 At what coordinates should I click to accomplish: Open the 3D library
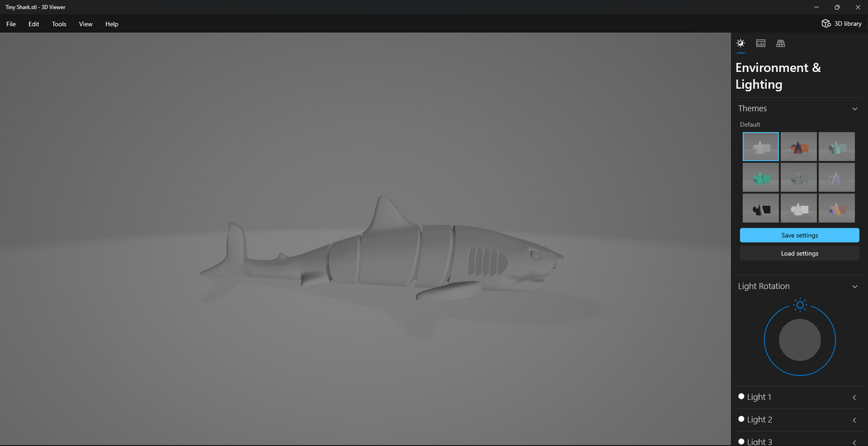[841, 24]
